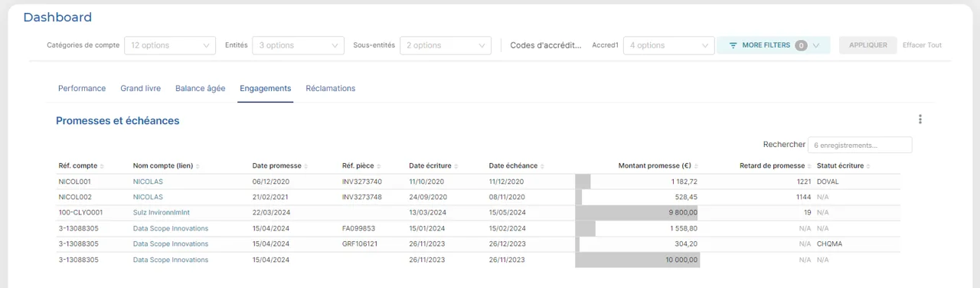
Task: Open the Sous-entités dropdown
Action: coord(445,45)
